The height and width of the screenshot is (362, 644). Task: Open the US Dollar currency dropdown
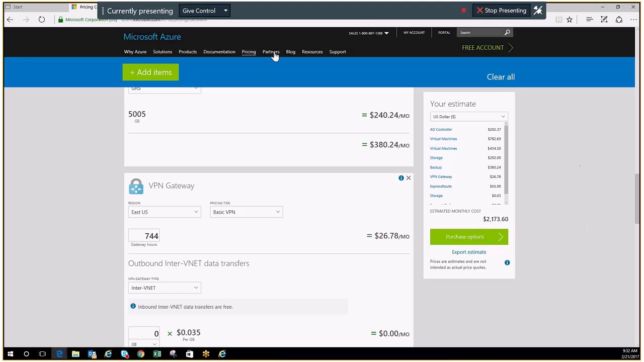[x=468, y=117]
